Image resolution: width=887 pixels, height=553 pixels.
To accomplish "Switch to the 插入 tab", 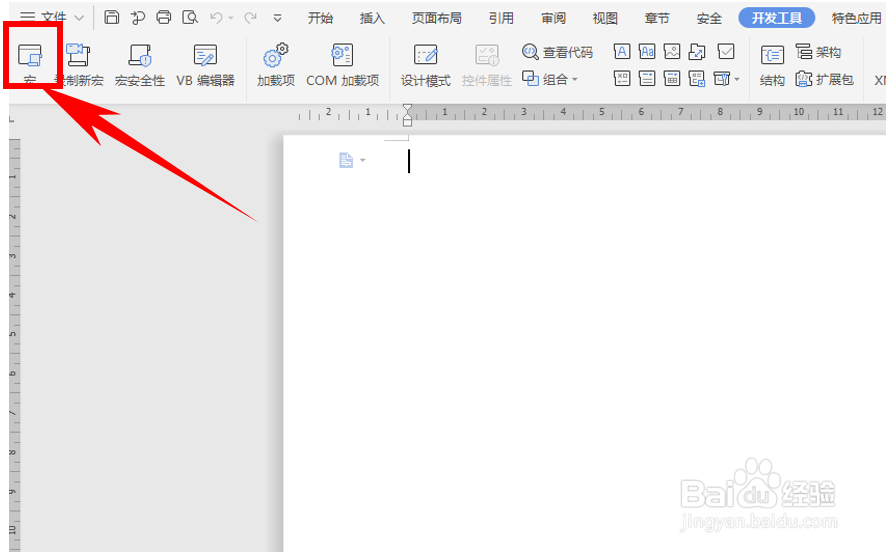I will tap(372, 18).
